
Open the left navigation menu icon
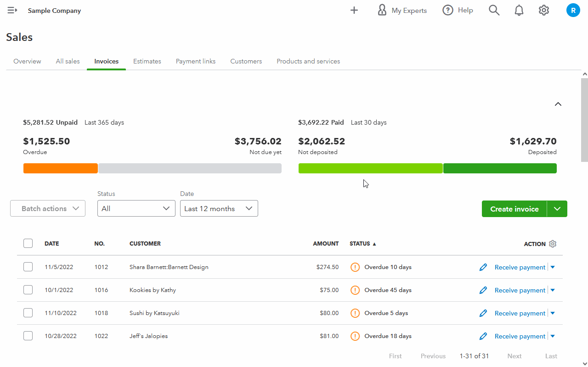tap(12, 11)
